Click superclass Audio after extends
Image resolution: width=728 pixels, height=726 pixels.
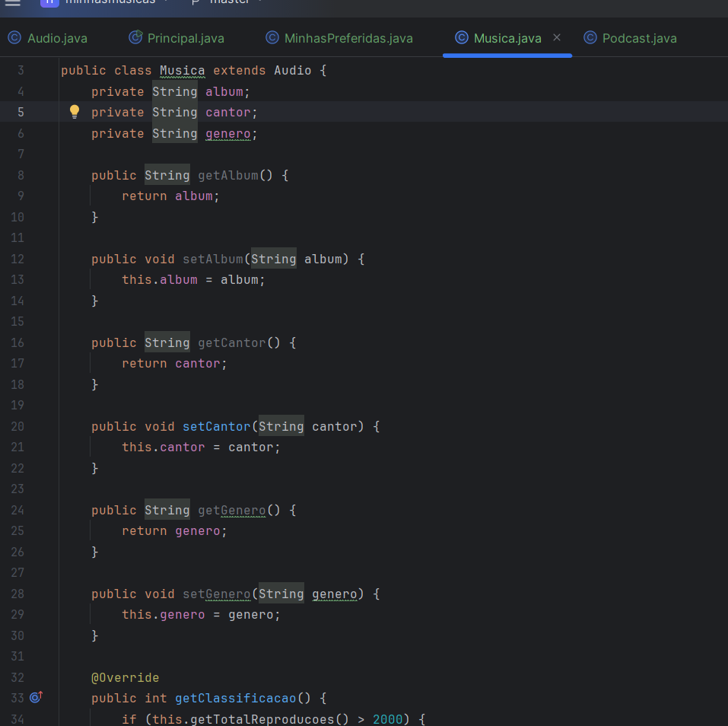[x=293, y=71]
